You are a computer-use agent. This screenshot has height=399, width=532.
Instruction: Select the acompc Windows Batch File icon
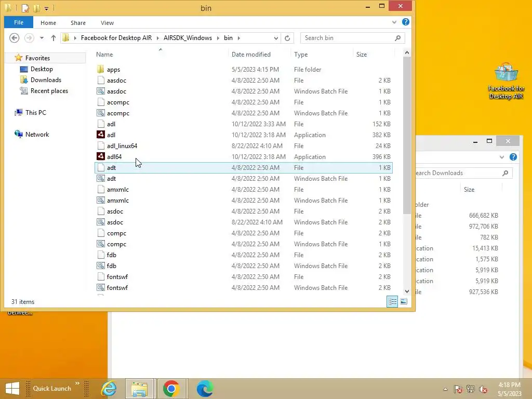[100, 113]
